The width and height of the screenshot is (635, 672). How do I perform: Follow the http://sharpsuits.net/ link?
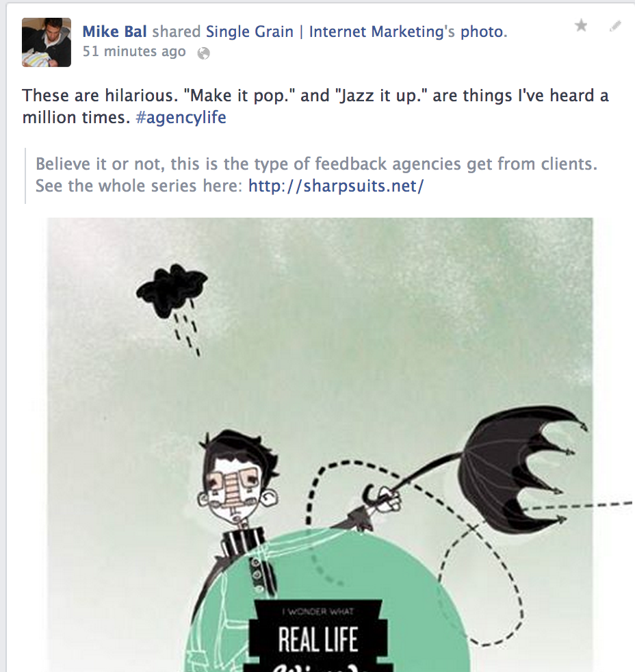[x=336, y=186]
